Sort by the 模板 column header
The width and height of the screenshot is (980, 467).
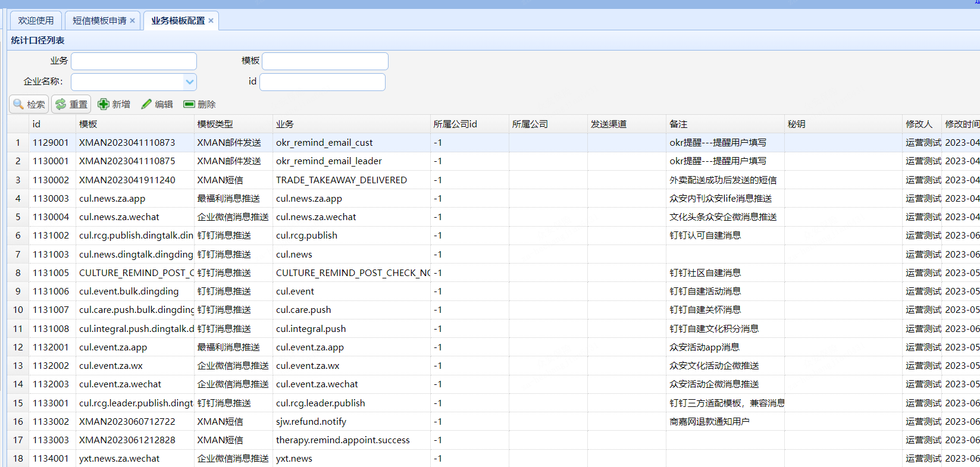pos(135,124)
